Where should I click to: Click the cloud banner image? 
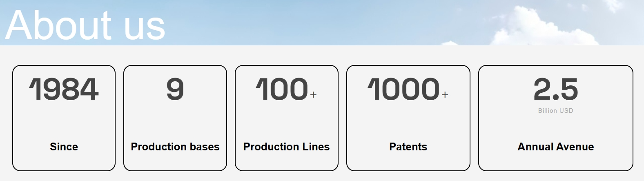[x=322, y=22]
